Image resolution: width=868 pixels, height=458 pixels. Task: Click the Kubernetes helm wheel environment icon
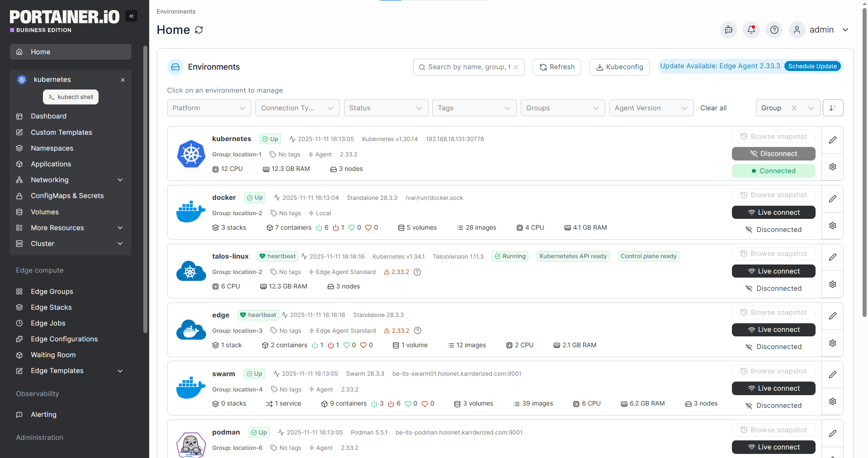coord(191,154)
